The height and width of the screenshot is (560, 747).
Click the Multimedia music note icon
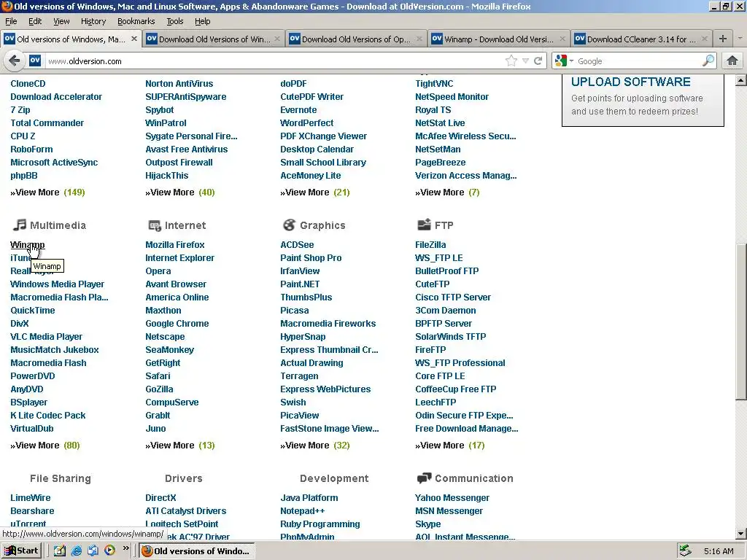pos(20,225)
